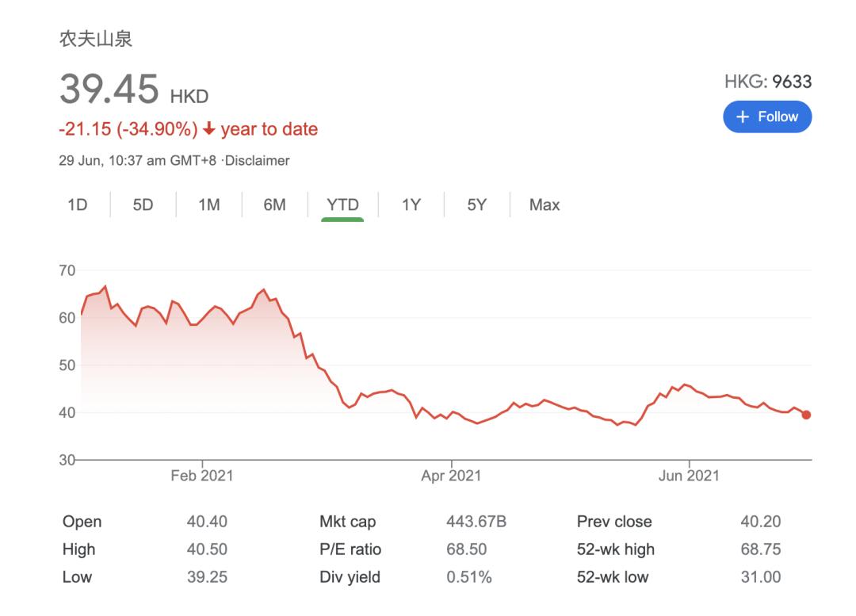Select the 6M range tab

[x=274, y=205]
